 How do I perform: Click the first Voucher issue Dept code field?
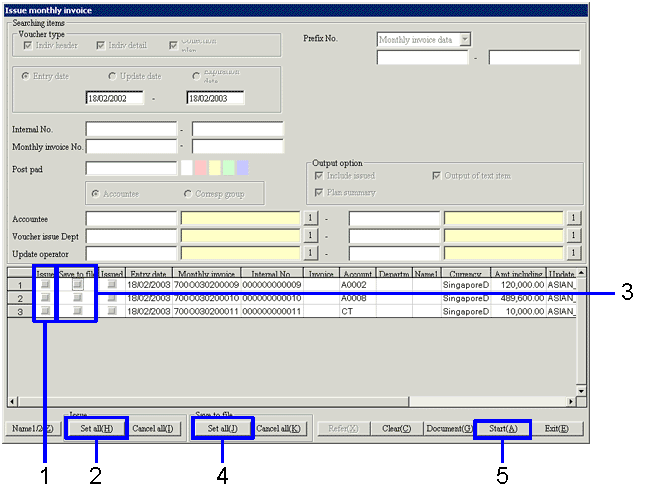[x=131, y=236]
